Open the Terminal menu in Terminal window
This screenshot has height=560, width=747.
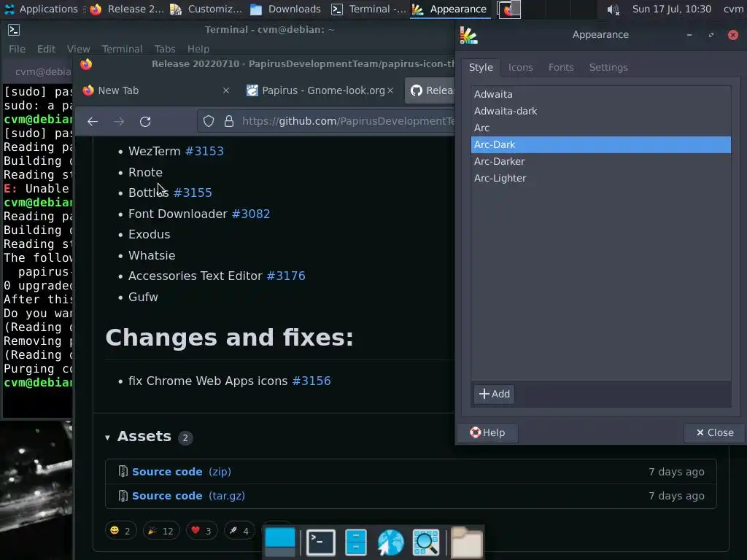122,49
